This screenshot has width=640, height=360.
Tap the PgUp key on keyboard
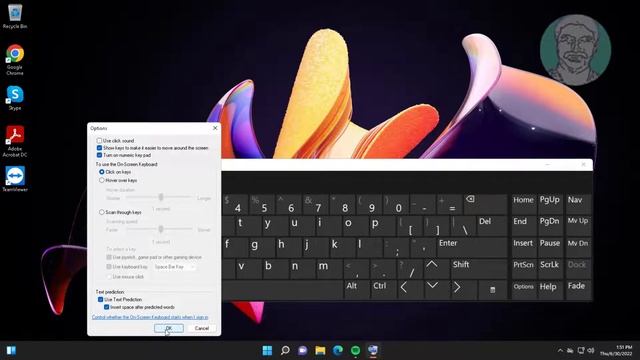click(550, 204)
